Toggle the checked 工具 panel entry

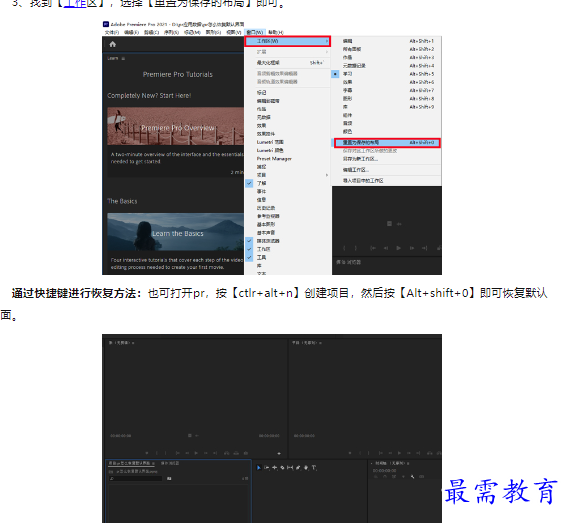pyautogui.click(x=288, y=257)
